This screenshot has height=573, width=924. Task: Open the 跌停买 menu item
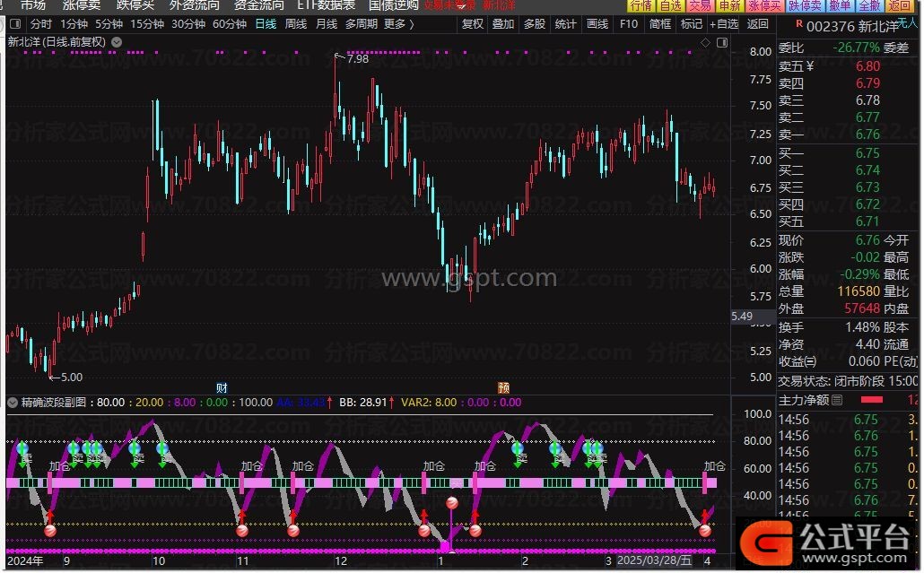click(135, 5)
